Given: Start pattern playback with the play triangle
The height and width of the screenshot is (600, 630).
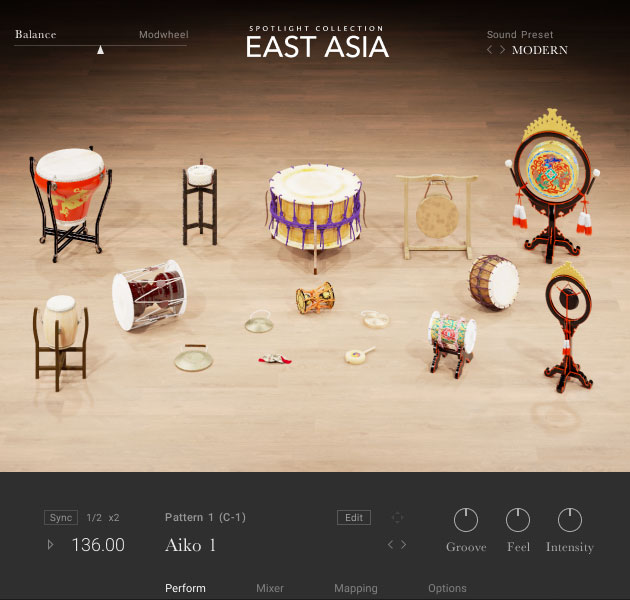Looking at the screenshot, I should pos(51,545).
